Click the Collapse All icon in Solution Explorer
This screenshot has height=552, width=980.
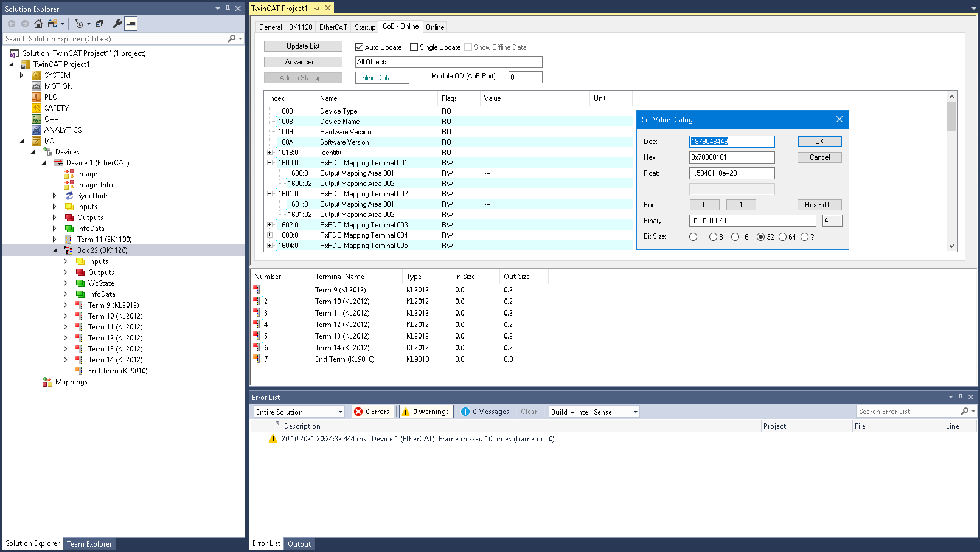tap(99, 24)
